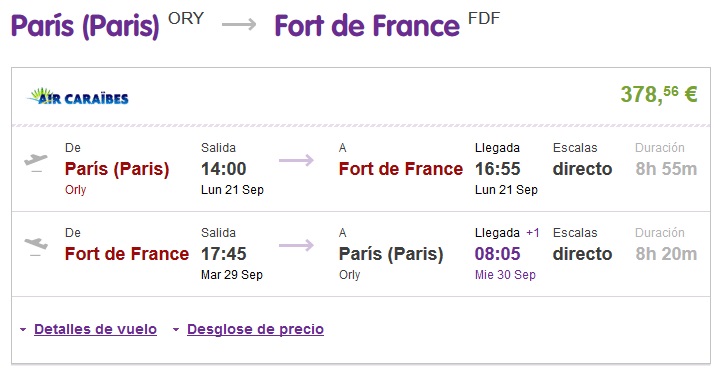This screenshot has width=727, height=375.
Task: Click outbound origin París (Paris) Orly
Action: [117, 177]
